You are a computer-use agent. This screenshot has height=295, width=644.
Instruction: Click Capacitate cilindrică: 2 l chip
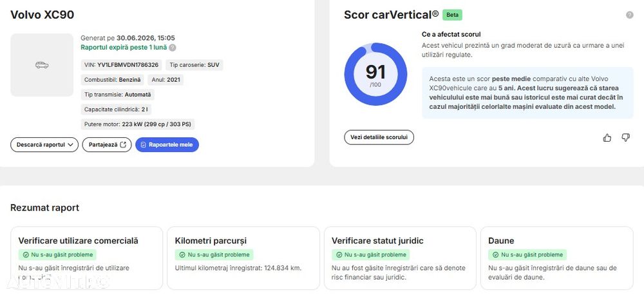tap(116, 109)
